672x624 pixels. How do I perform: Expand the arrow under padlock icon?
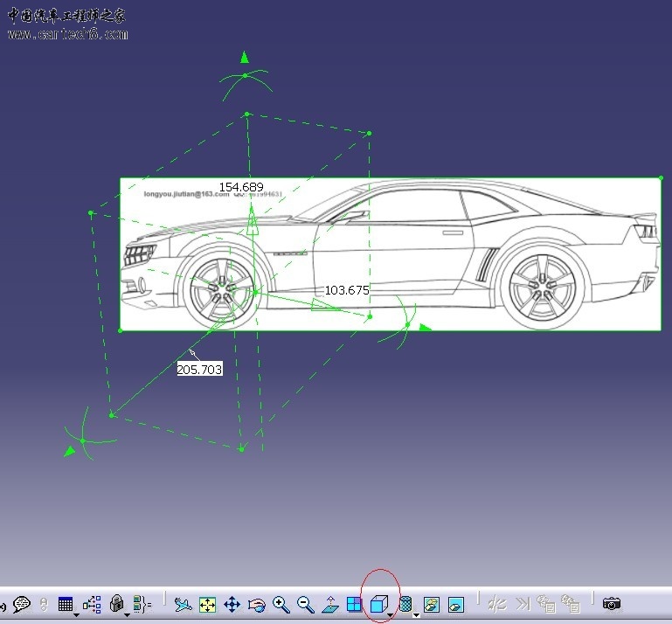point(128,615)
